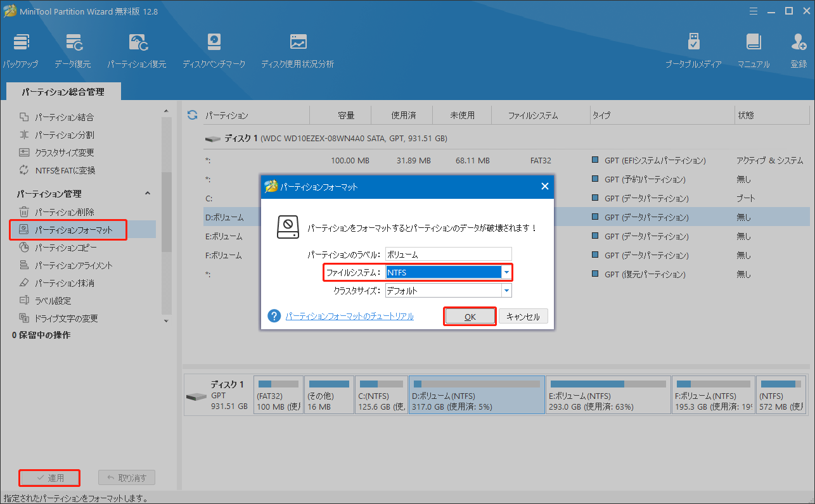Open the hamburger menu in the title bar
815x504 pixels.
pos(754,11)
